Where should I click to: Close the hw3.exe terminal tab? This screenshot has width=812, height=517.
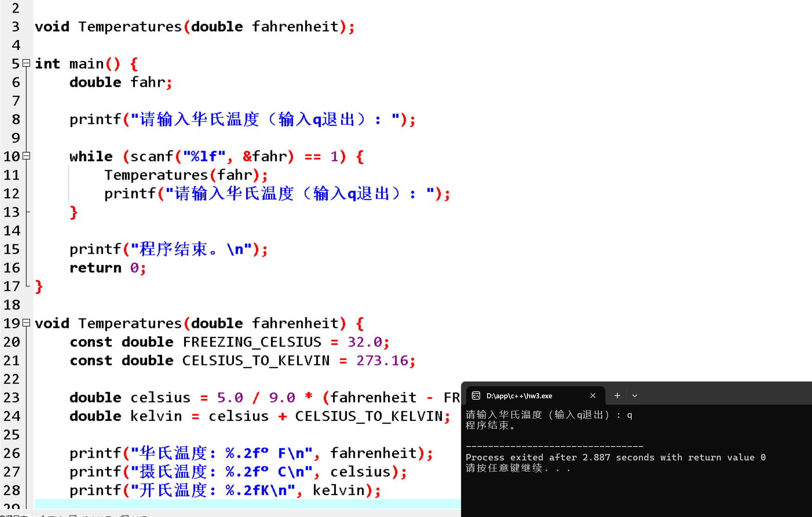pyautogui.click(x=593, y=396)
